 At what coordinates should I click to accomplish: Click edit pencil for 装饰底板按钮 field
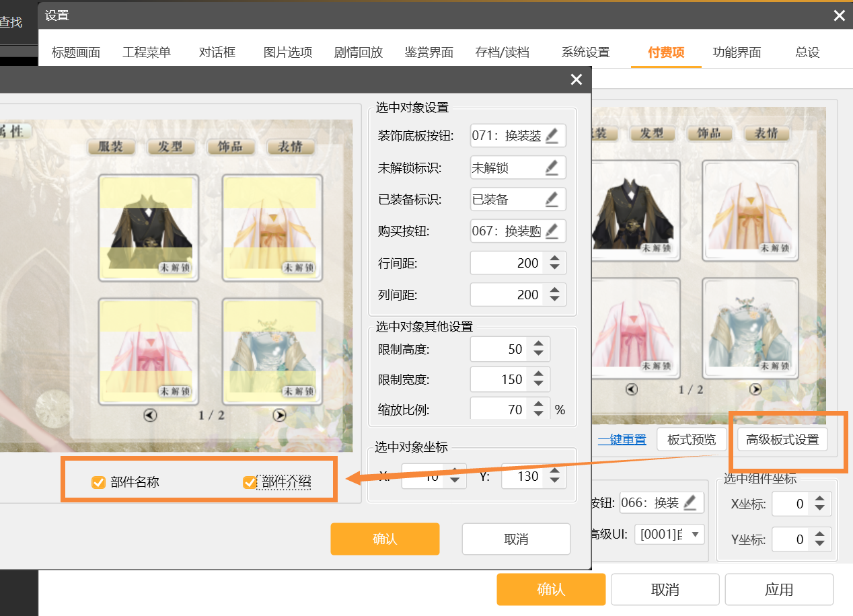coord(552,136)
